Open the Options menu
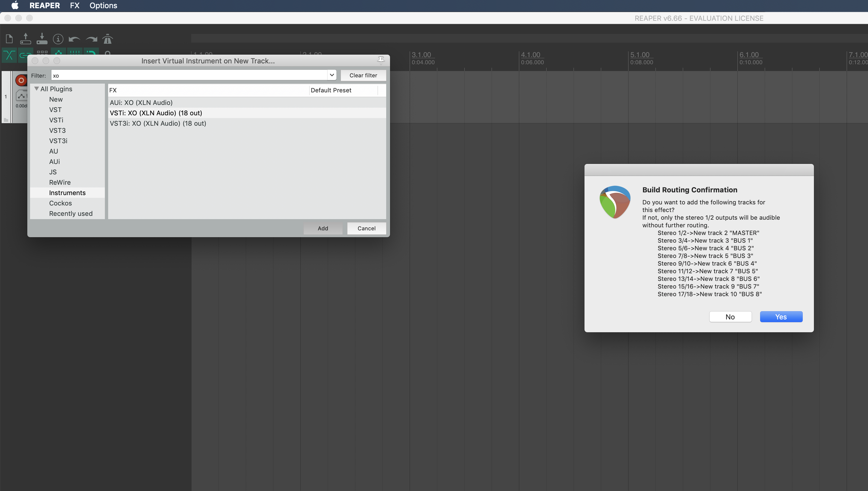The height and width of the screenshot is (491, 868). [x=103, y=5]
